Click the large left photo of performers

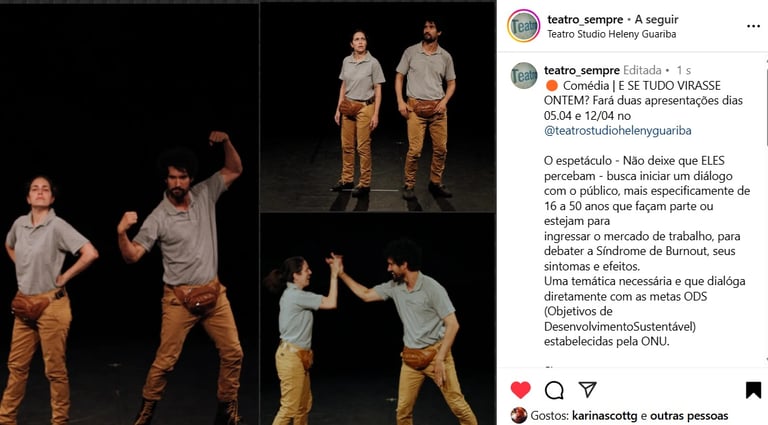pyautogui.click(x=129, y=214)
